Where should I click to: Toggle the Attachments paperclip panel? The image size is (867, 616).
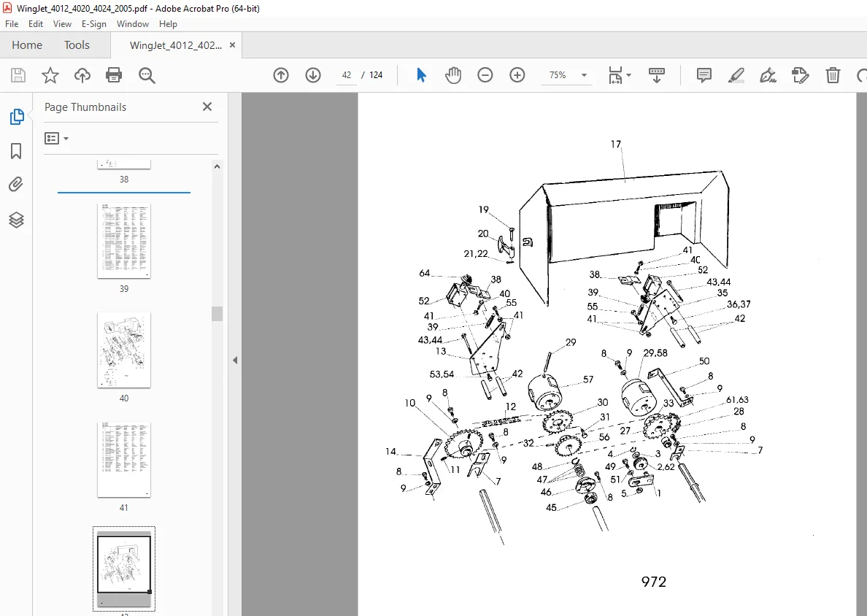point(16,184)
